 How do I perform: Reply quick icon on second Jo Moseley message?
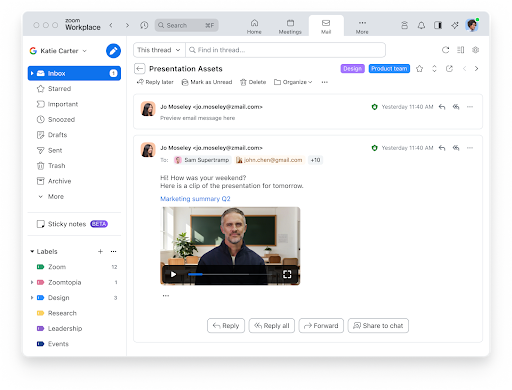(x=442, y=148)
